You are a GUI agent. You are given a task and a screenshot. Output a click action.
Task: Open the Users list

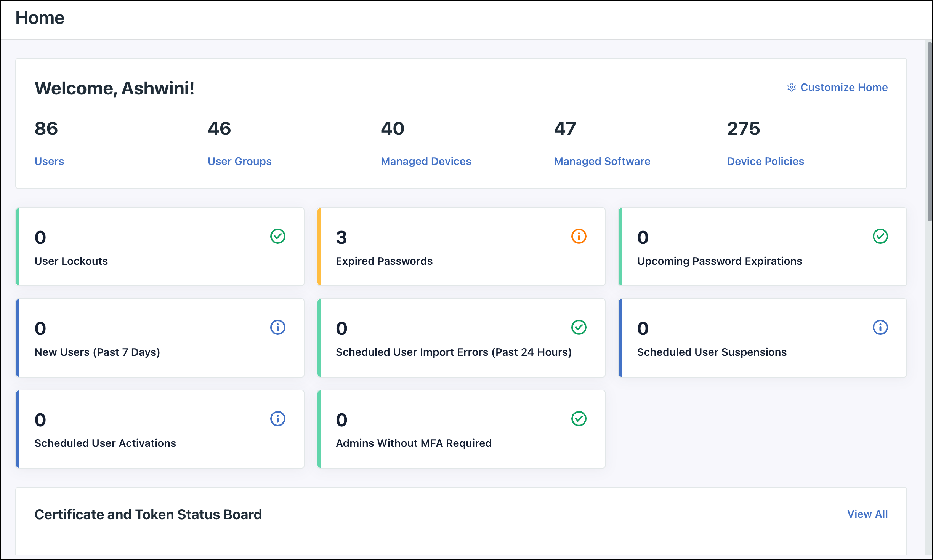pyautogui.click(x=49, y=161)
